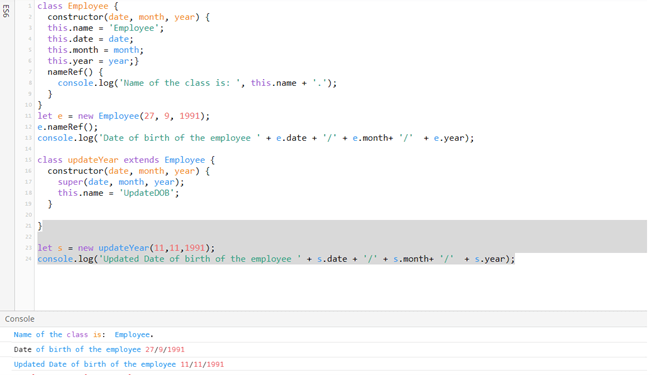Viewport: 652px width, 375px height.
Task: Click line 'let s = new updateYear(11,11,1991);'
Action: point(126,248)
